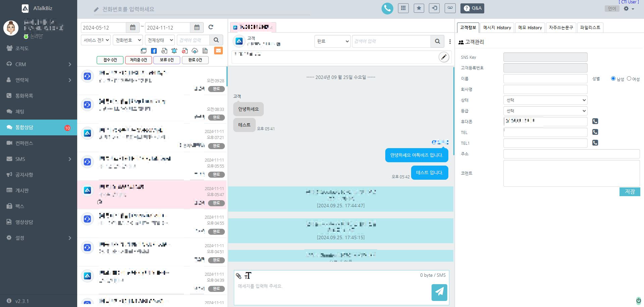Click the text format T icon
Image resolution: width=644 pixels, height=307 pixels.
point(248,276)
